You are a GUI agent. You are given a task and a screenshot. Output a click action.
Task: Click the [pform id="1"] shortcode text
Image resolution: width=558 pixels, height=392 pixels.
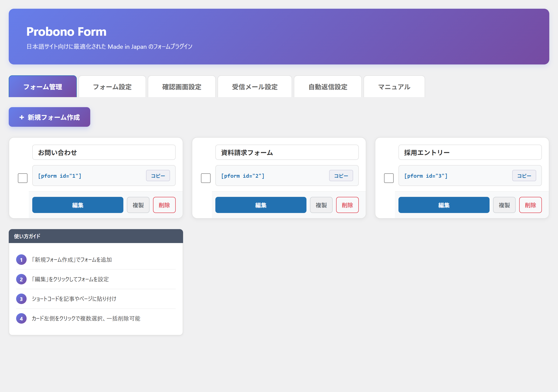click(x=60, y=176)
